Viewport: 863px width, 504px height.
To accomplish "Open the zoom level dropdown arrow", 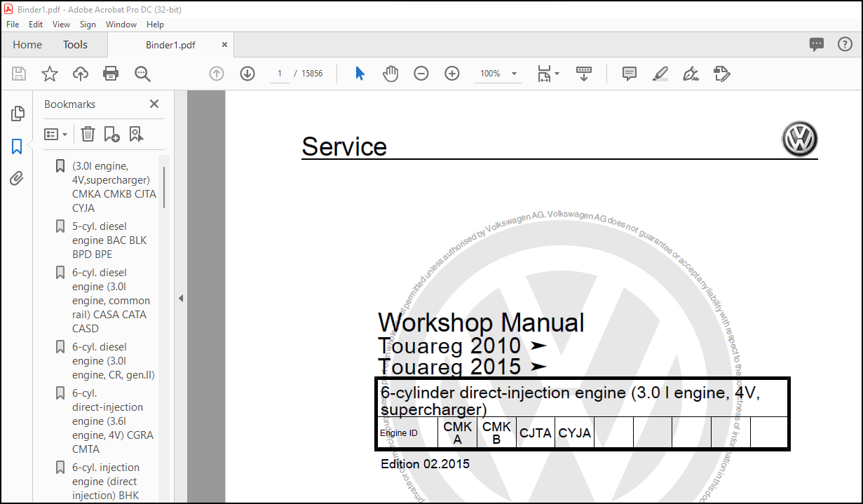I will pos(514,74).
